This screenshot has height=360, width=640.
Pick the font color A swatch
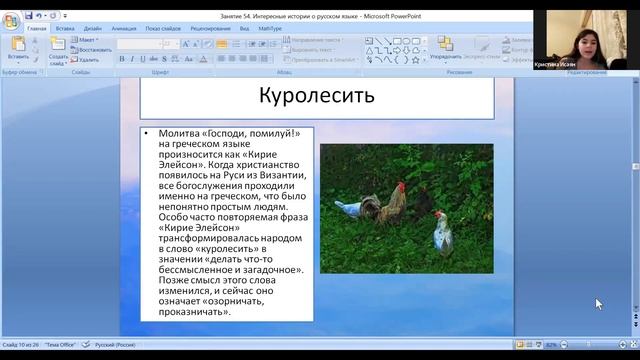(203, 60)
